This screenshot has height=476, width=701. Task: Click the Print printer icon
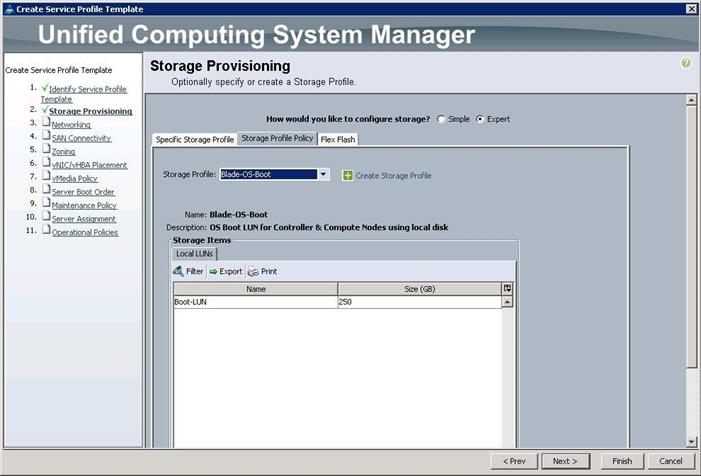253,271
